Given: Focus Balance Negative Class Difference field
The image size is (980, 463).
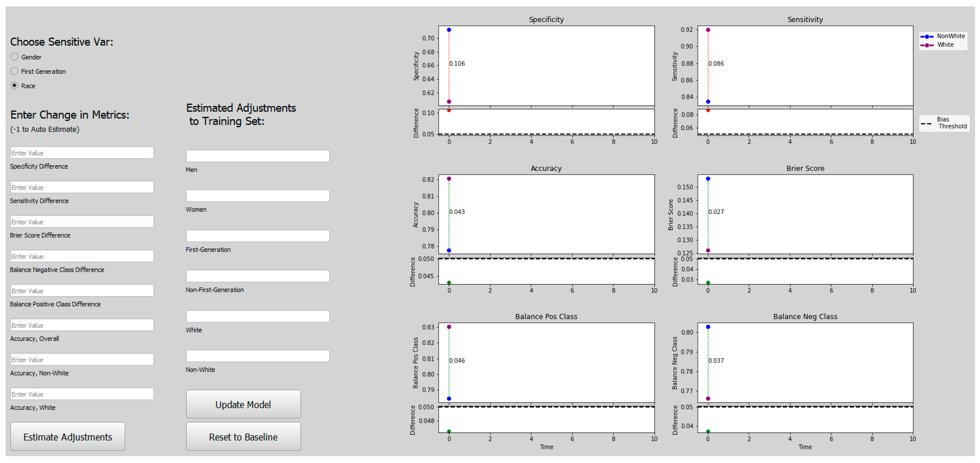Looking at the screenshot, I should tap(82, 256).
